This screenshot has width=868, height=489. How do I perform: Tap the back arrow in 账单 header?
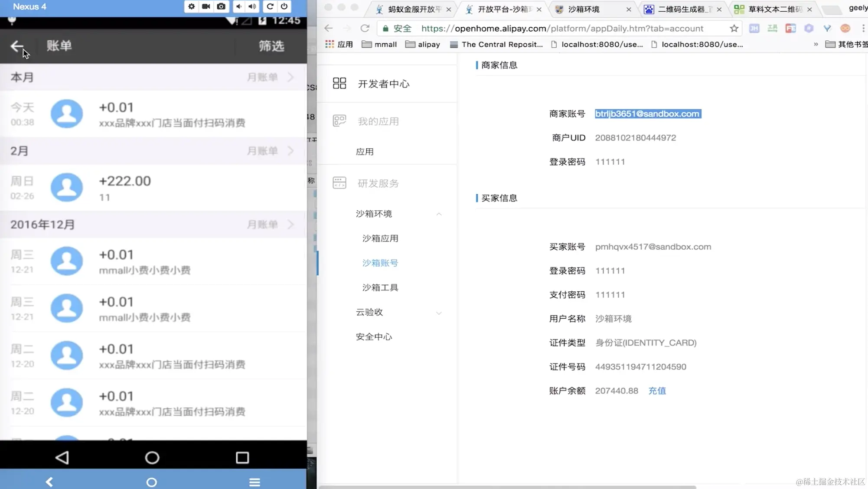[x=17, y=46]
